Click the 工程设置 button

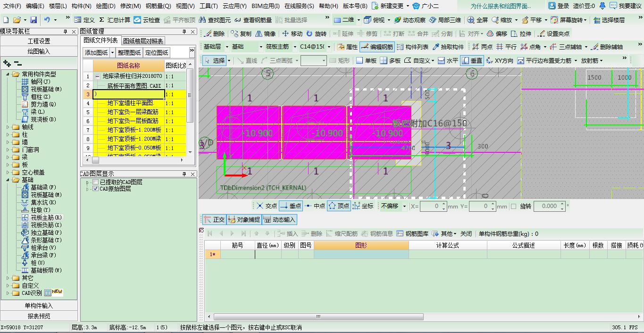39,41
